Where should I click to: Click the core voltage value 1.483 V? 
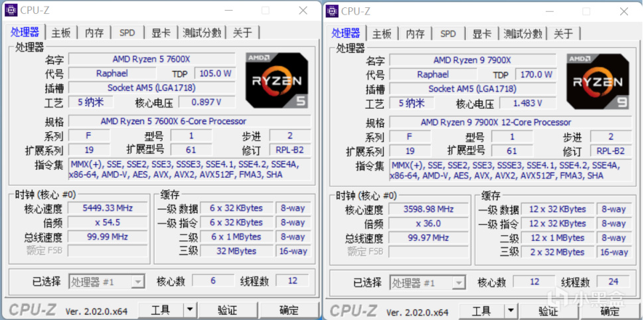(x=528, y=103)
